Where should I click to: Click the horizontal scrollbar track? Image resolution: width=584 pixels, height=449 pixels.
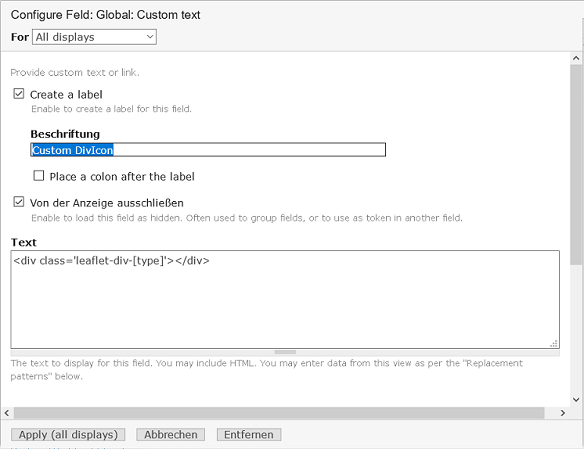279,413
